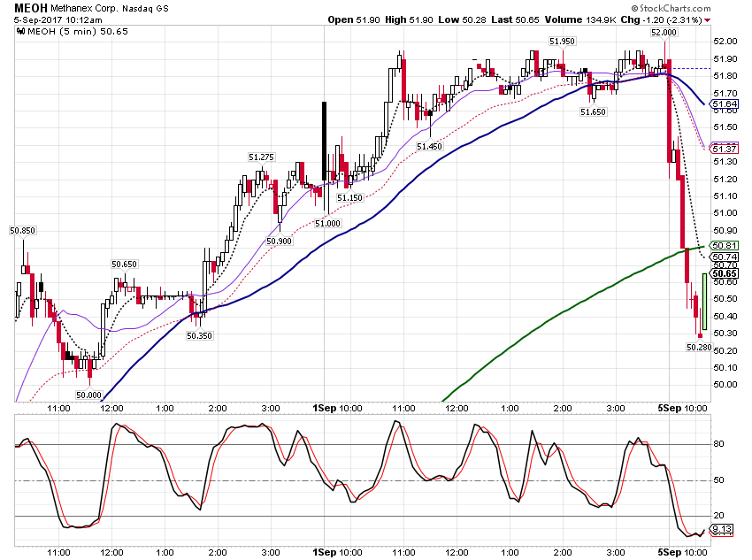Click the 80 level label on stochastic panel
Viewport: 752px width, 560px height.
(719, 444)
